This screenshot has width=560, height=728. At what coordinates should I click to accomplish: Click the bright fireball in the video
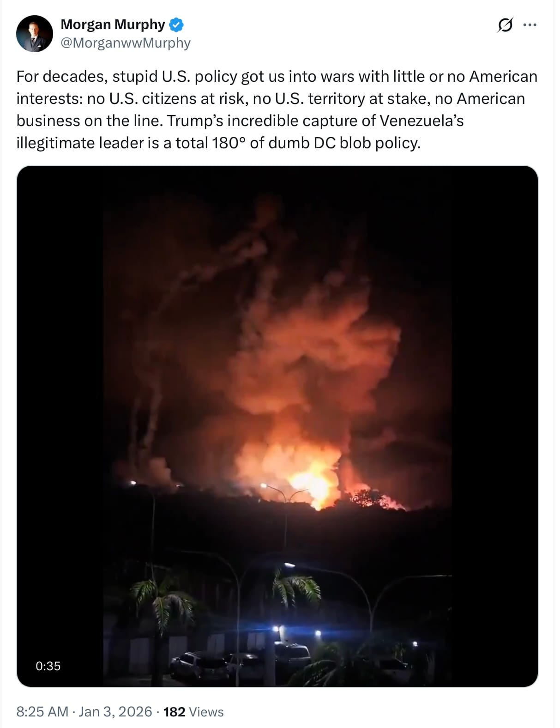(x=314, y=485)
